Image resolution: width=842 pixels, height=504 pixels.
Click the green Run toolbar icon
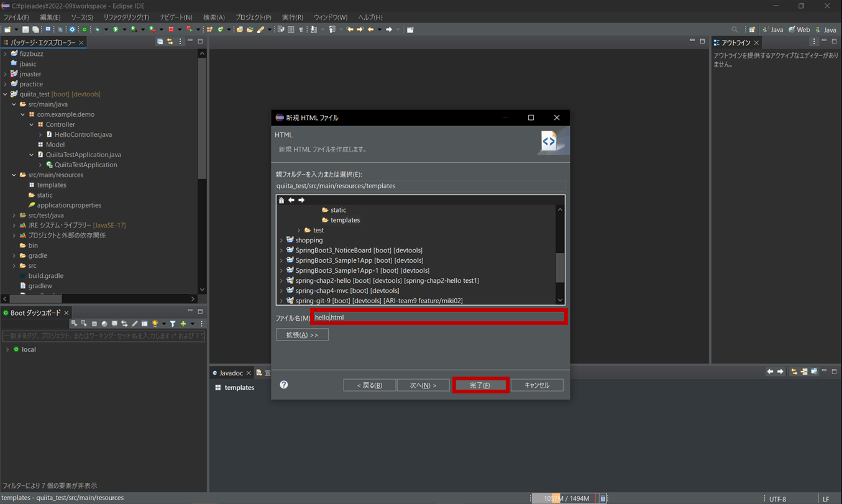[x=116, y=29]
